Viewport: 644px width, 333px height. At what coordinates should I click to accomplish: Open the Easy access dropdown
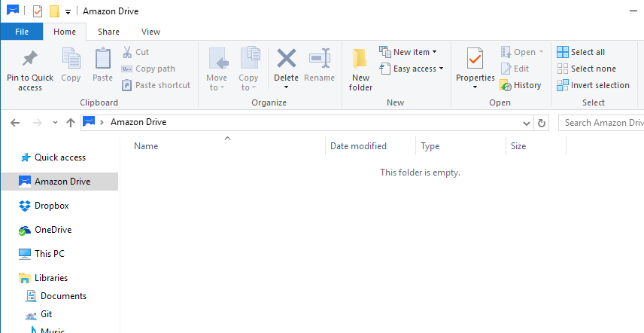(x=412, y=69)
